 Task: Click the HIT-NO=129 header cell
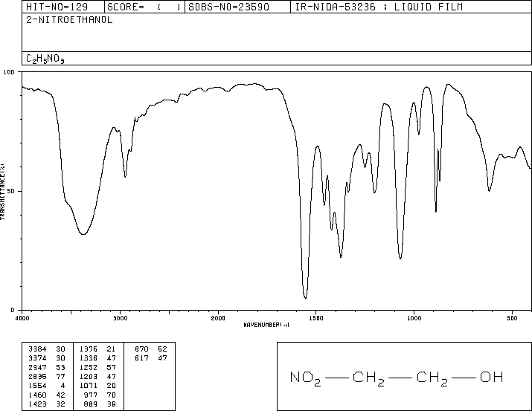63,7
